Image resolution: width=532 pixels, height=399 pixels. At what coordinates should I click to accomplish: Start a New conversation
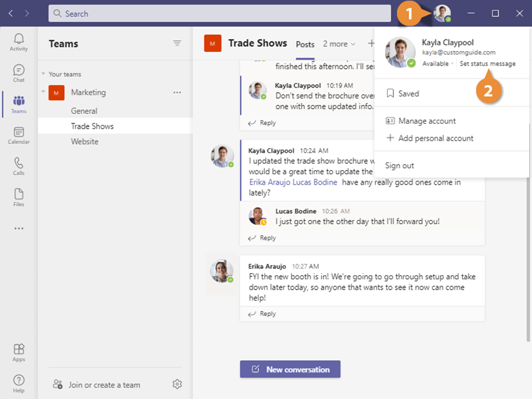(290, 369)
